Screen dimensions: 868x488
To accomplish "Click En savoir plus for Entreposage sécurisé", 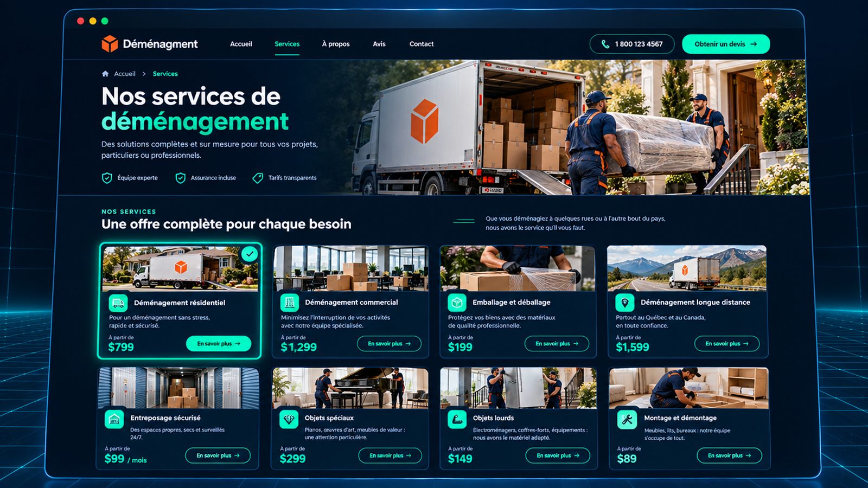I will point(218,455).
